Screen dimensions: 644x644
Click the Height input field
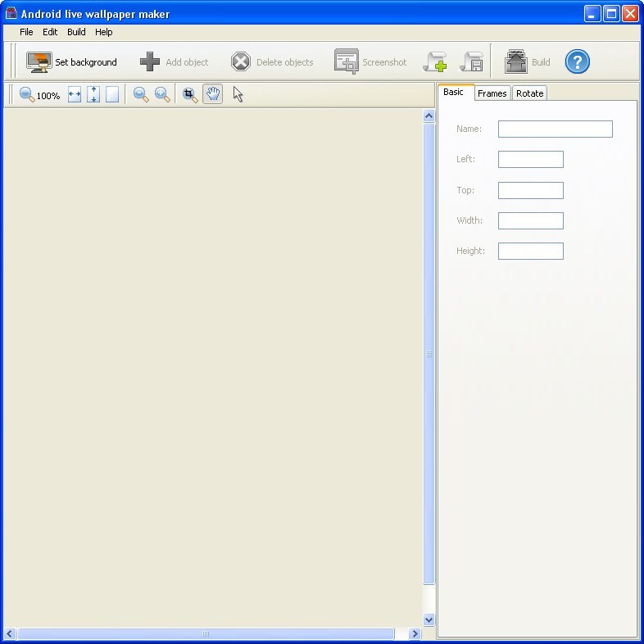click(531, 251)
